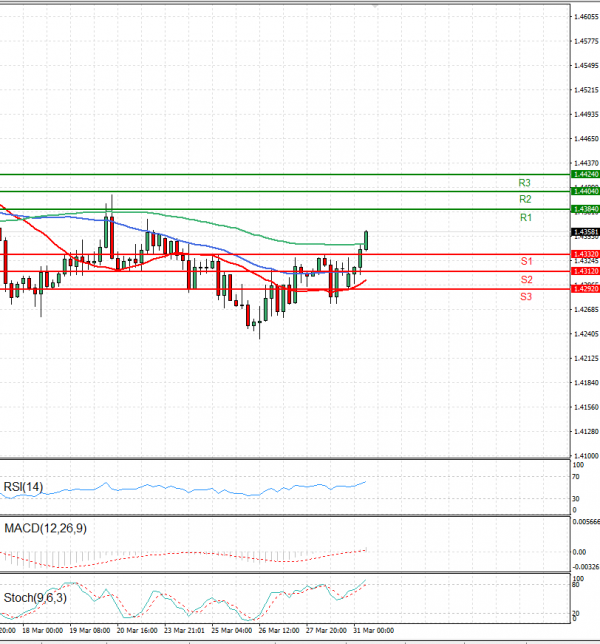Click the 31 Mar 00:00 time label

tap(373, 630)
